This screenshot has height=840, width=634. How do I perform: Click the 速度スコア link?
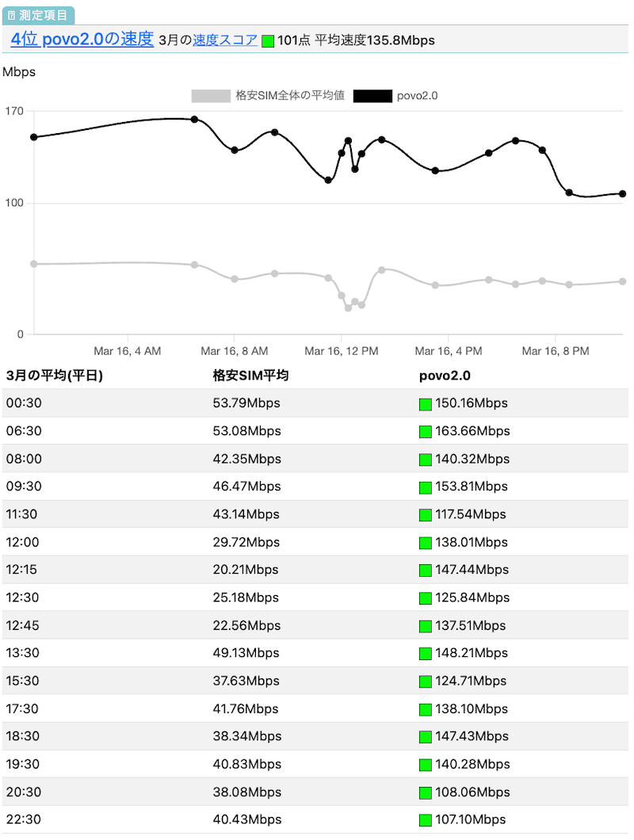click(x=225, y=40)
